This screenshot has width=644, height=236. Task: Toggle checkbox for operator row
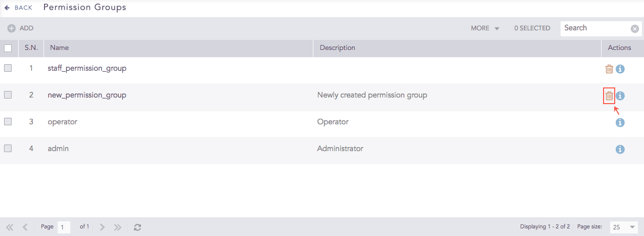pos(8,122)
